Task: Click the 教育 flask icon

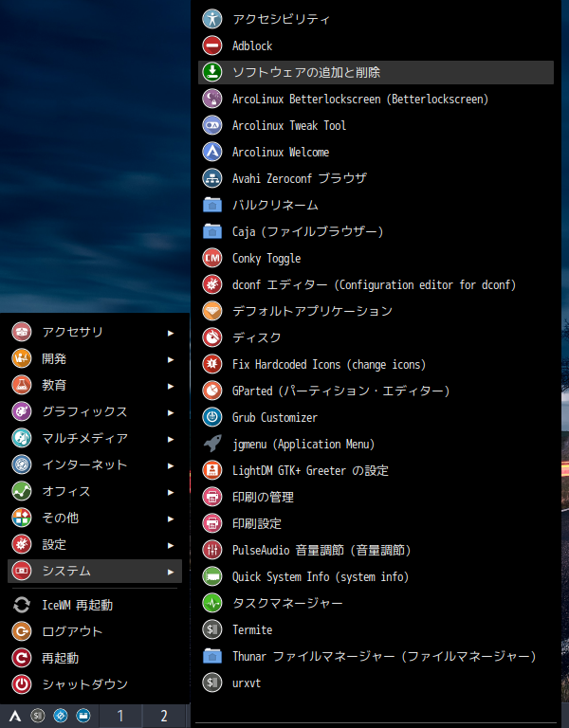Action: [22, 385]
